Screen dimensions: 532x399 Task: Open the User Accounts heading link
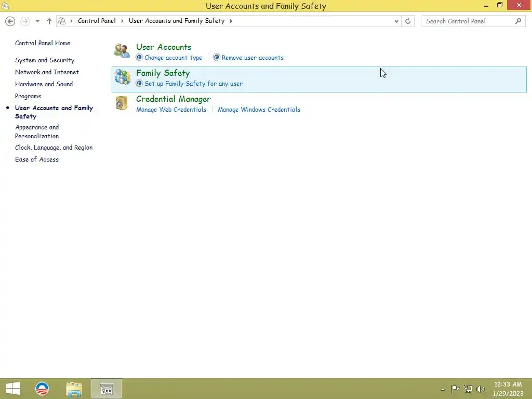pyautogui.click(x=164, y=47)
